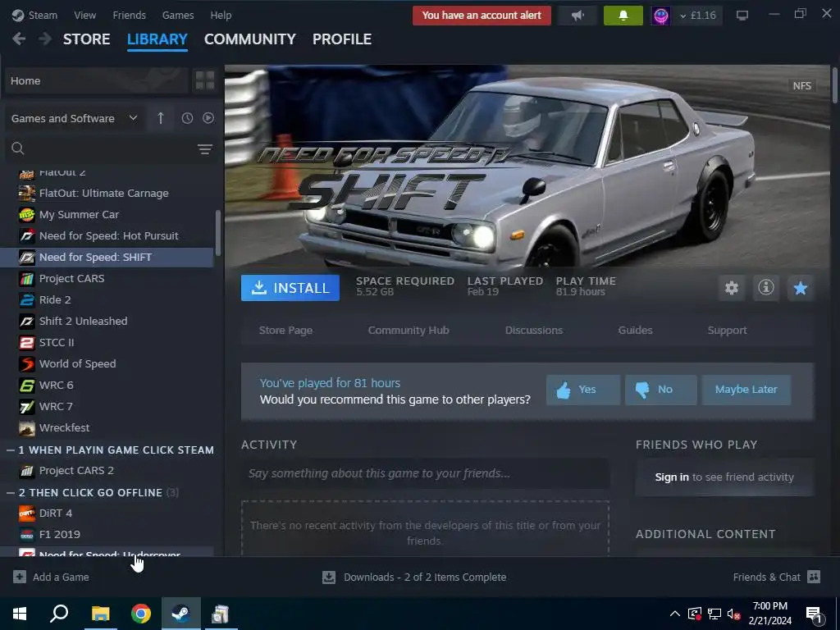Open the View menu
This screenshot has height=630, width=840.
coord(85,15)
